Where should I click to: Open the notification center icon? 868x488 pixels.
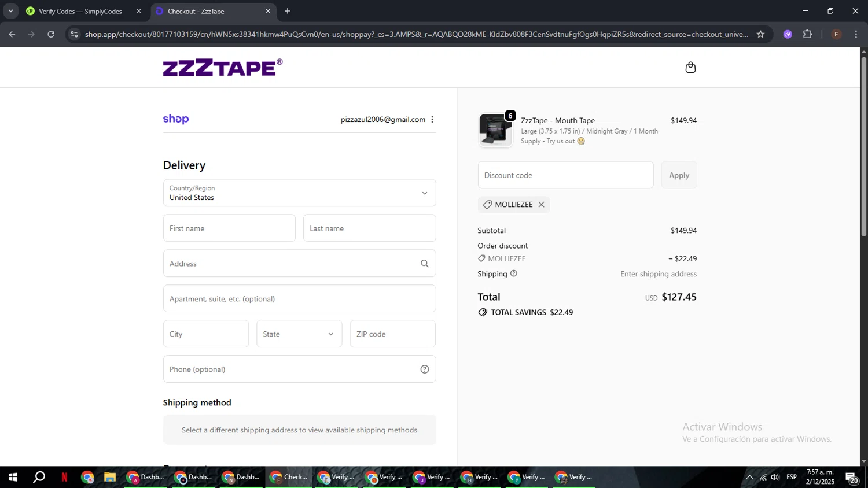852,477
